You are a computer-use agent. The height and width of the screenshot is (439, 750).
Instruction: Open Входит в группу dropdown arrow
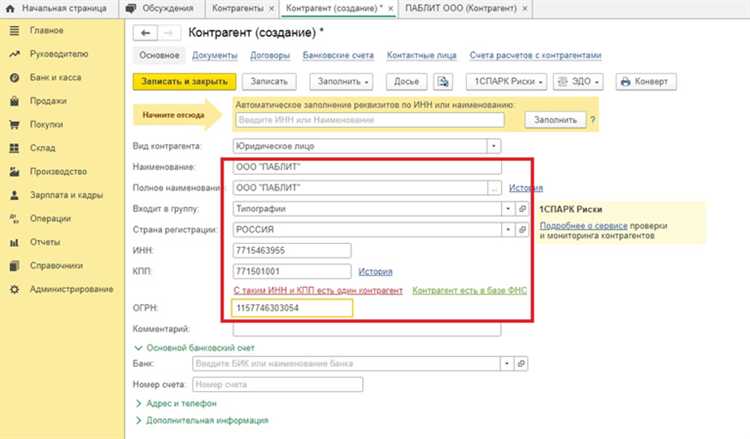pyautogui.click(x=508, y=209)
